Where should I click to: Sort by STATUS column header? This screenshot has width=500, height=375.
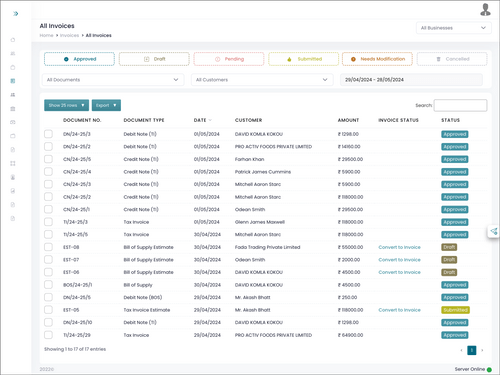tap(450, 120)
